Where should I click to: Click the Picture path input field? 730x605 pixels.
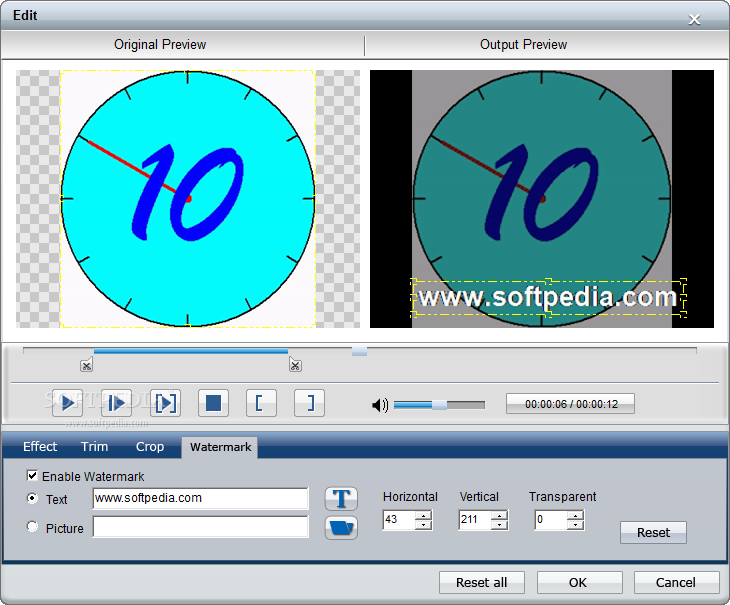tap(201, 527)
